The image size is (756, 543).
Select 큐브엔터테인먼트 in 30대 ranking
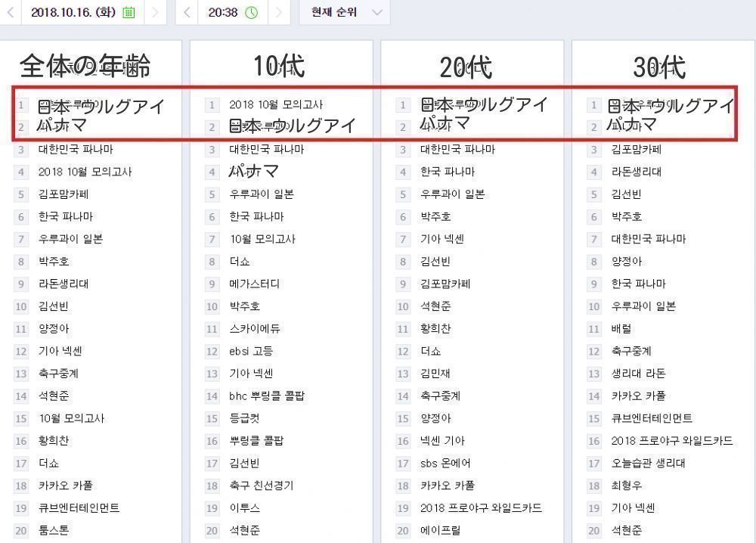tap(651, 419)
